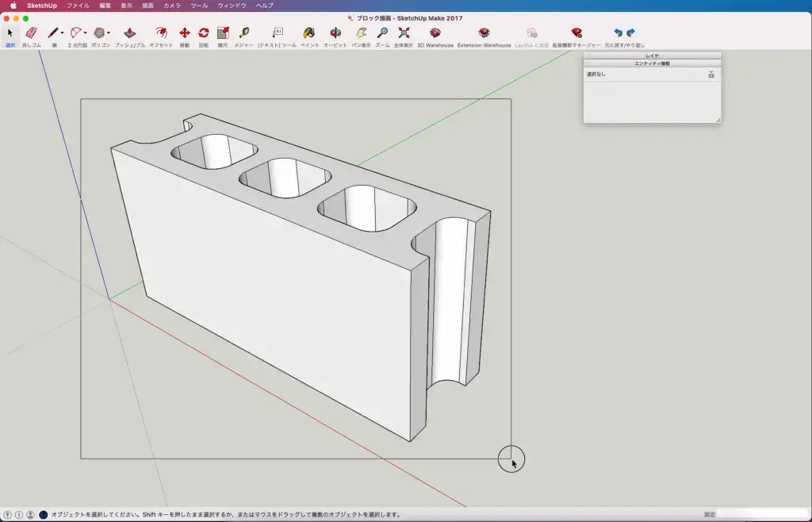This screenshot has width=812, height=522.
Task: Click the 全体表示 zoom extents icon
Action: (x=404, y=33)
